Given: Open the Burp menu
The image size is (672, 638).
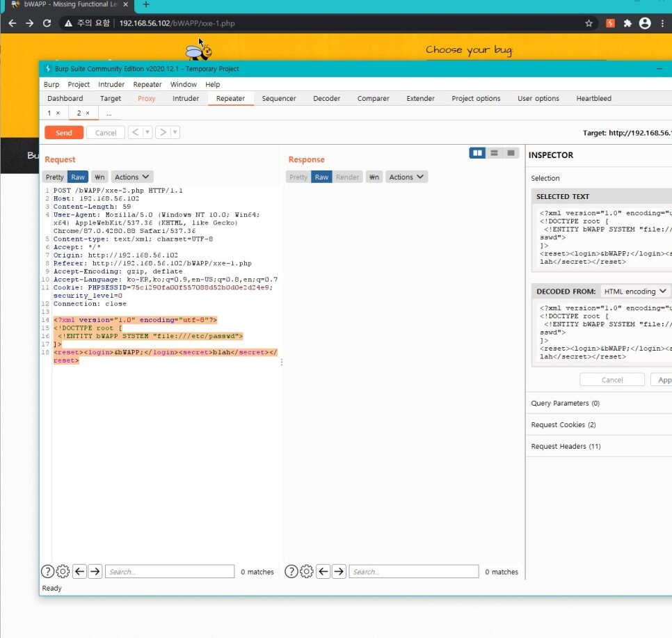Looking at the screenshot, I should pyautogui.click(x=51, y=84).
